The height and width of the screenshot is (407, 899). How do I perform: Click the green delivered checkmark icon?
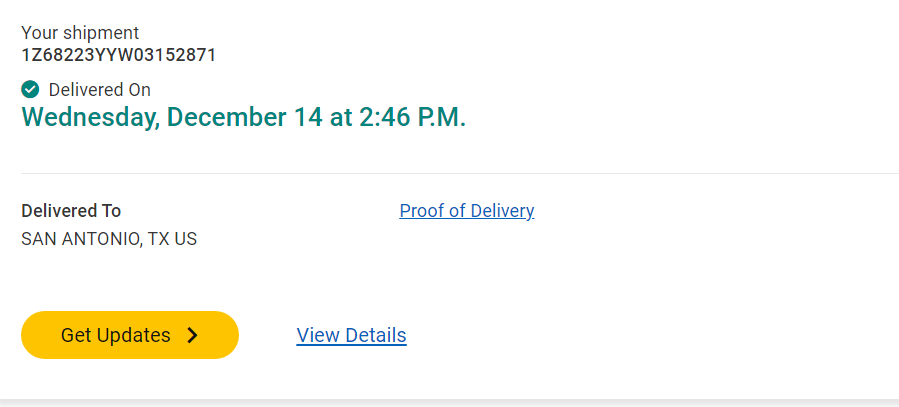pos(30,90)
